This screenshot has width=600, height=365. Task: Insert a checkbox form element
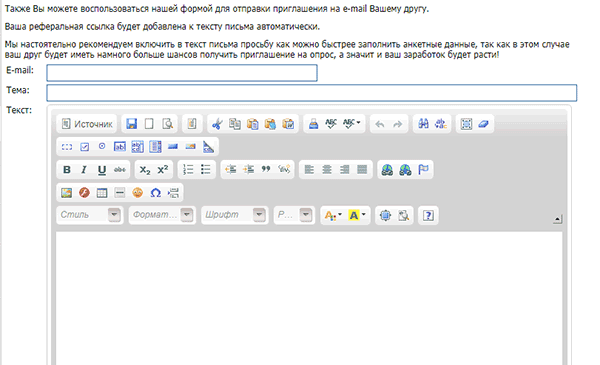click(84, 147)
